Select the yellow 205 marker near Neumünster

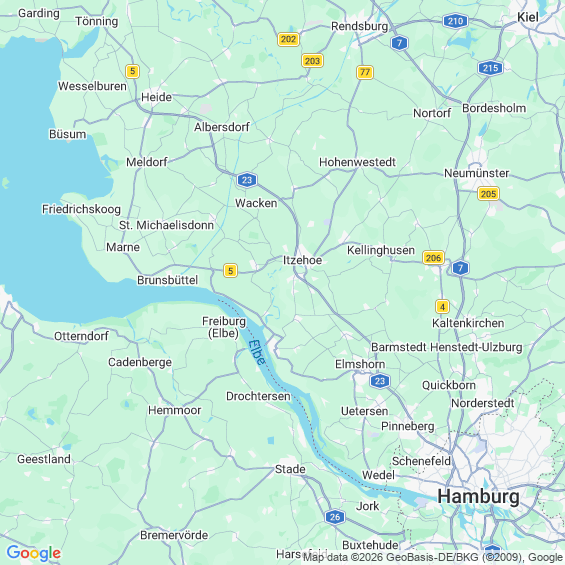(488, 194)
